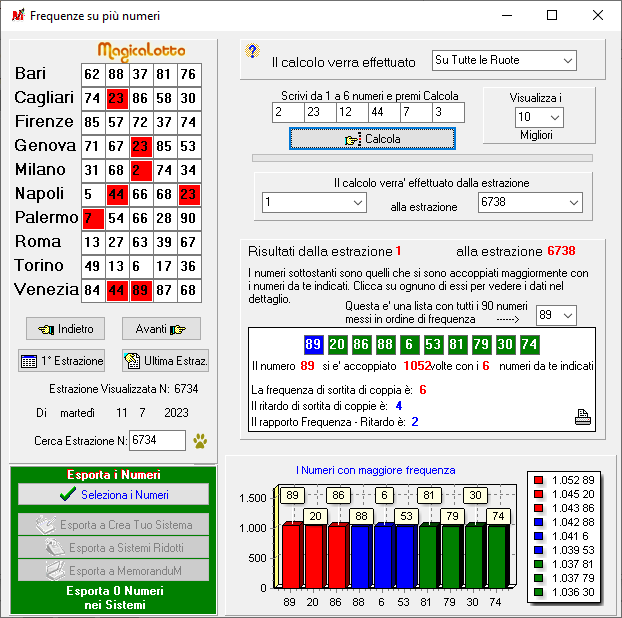Click the Cerca Estrazione N field
Screen dimensions: 622x618
pos(157,440)
